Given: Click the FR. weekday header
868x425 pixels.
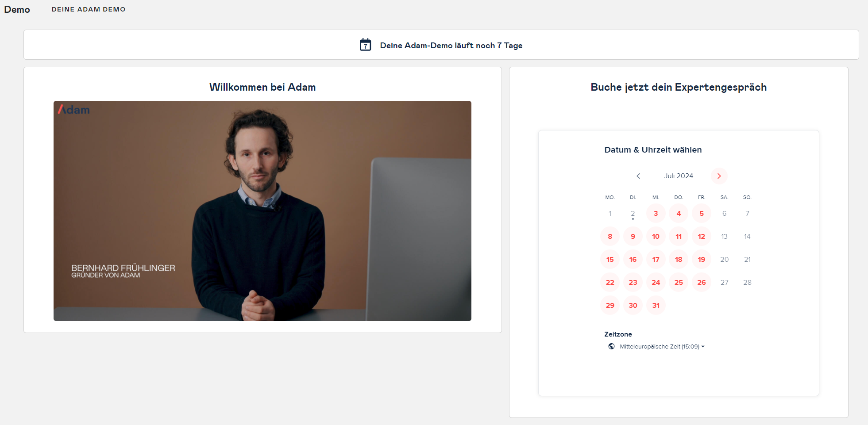Looking at the screenshot, I should coord(702,197).
